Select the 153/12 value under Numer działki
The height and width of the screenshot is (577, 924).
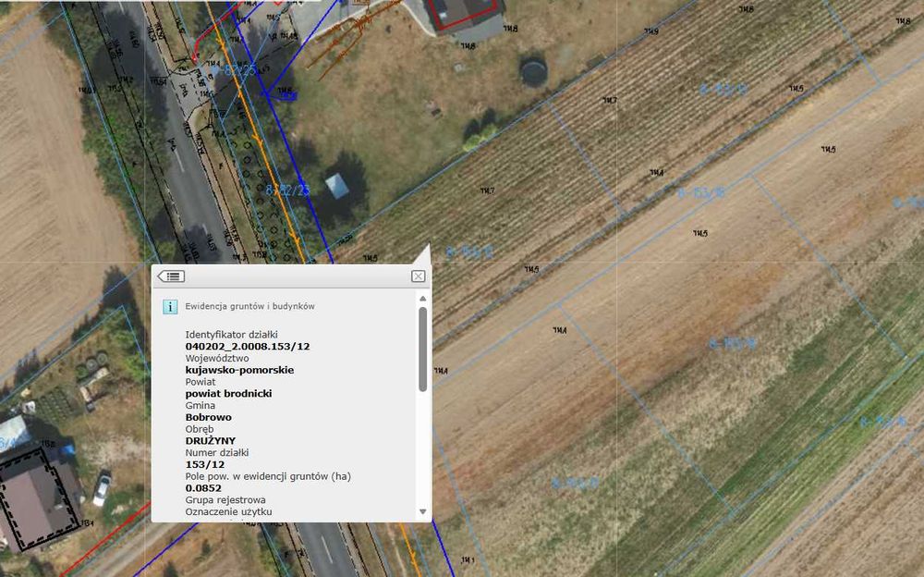pyautogui.click(x=205, y=464)
